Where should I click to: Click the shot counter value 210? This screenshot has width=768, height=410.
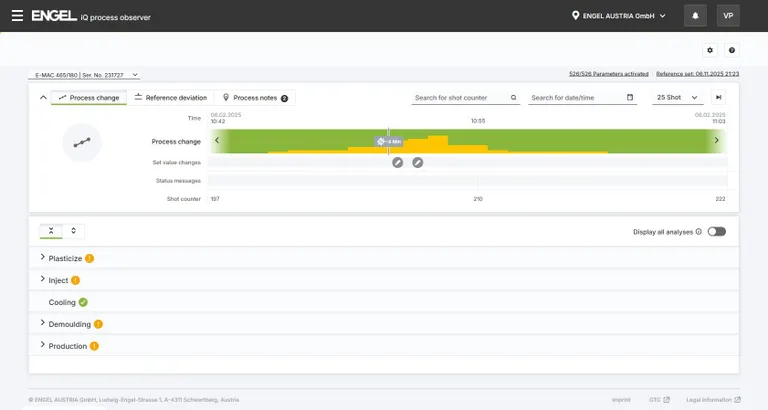(478, 199)
